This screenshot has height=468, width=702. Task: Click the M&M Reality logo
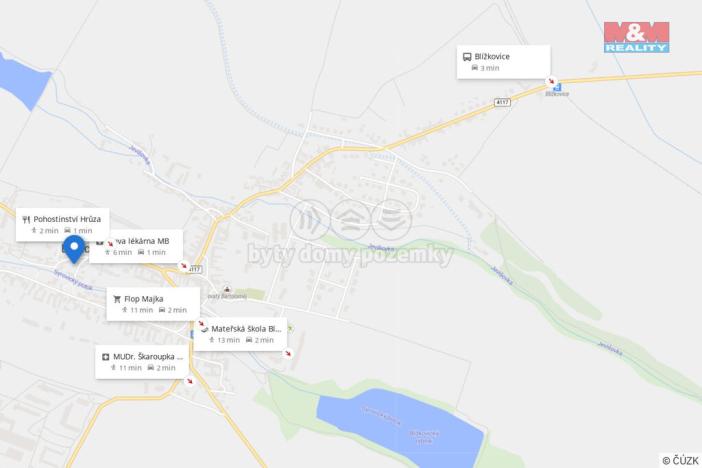[636, 38]
